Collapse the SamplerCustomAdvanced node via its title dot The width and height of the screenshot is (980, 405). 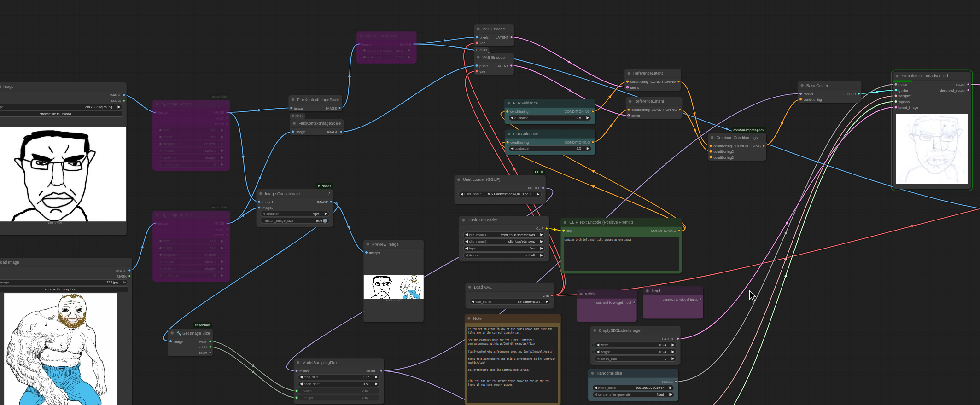[897, 76]
